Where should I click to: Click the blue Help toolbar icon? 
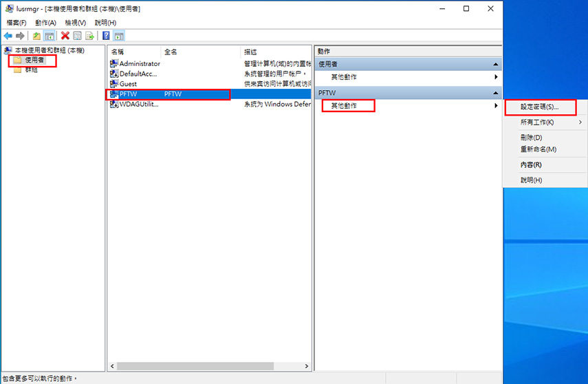(x=107, y=36)
